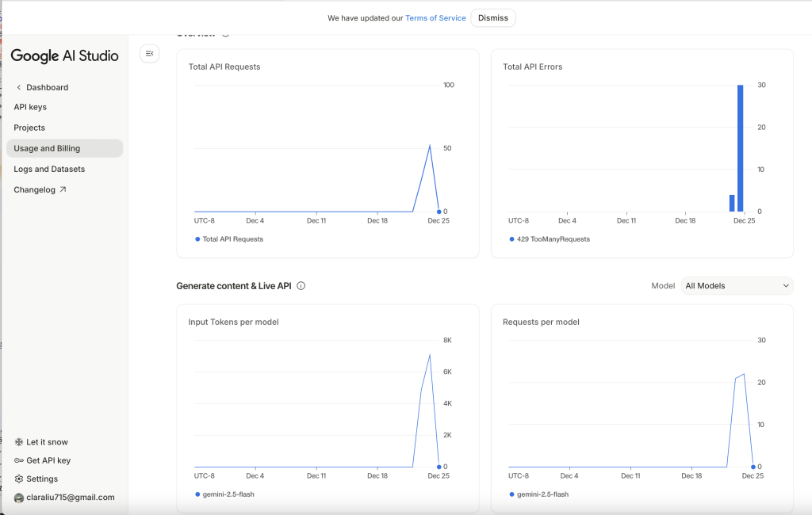Viewport: 812px width, 515px height.
Task: Select Logs and Datasets in sidebar
Action: coord(49,169)
